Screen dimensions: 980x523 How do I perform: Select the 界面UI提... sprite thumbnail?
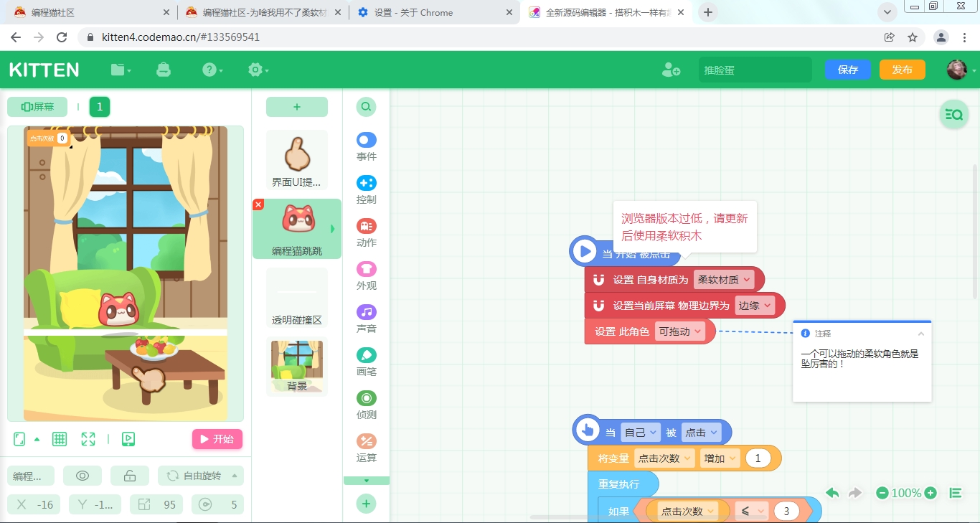click(x=297, y=161)
